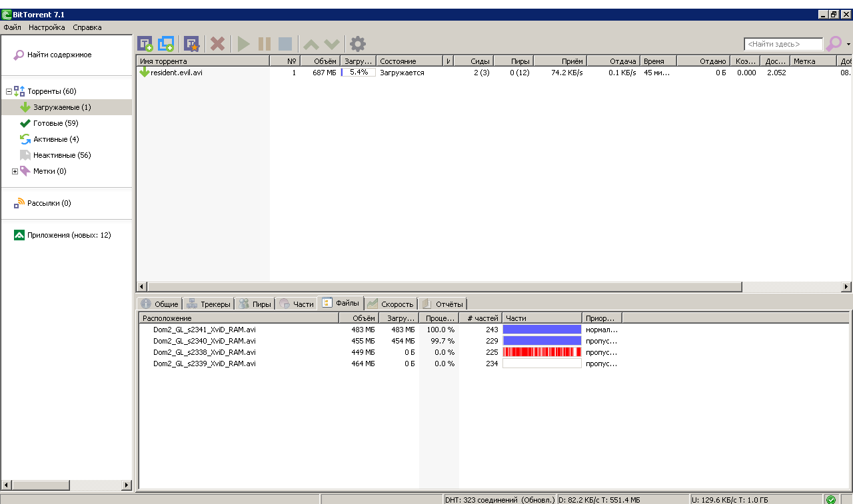Sort files by 'Расположение' column header
The image size is (853, 504).
pyautogui.click(x=239, y=318)
